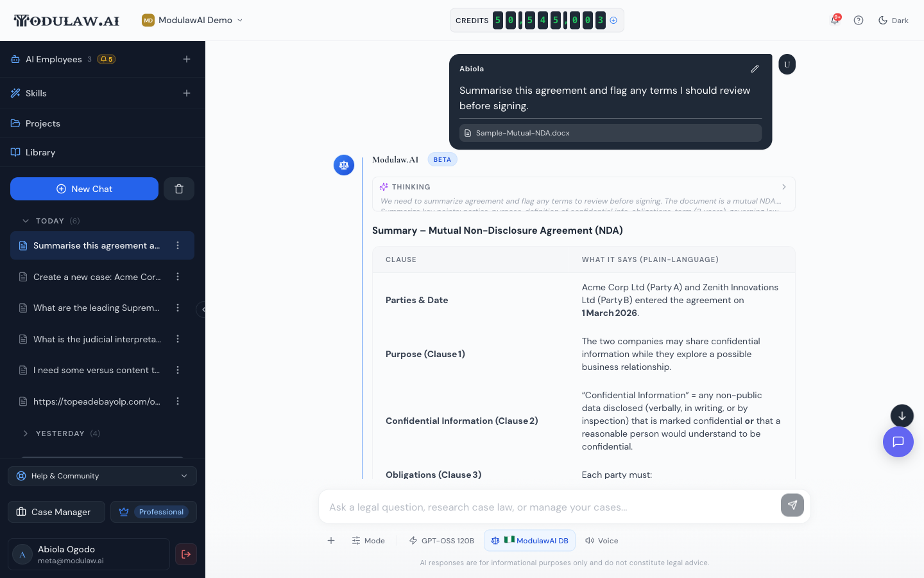Image resolution: width=924 pixels, height=578 pixels.
Task: Open the Sample-Mutual-NDA.docx attachment
Action: (610, 133)
